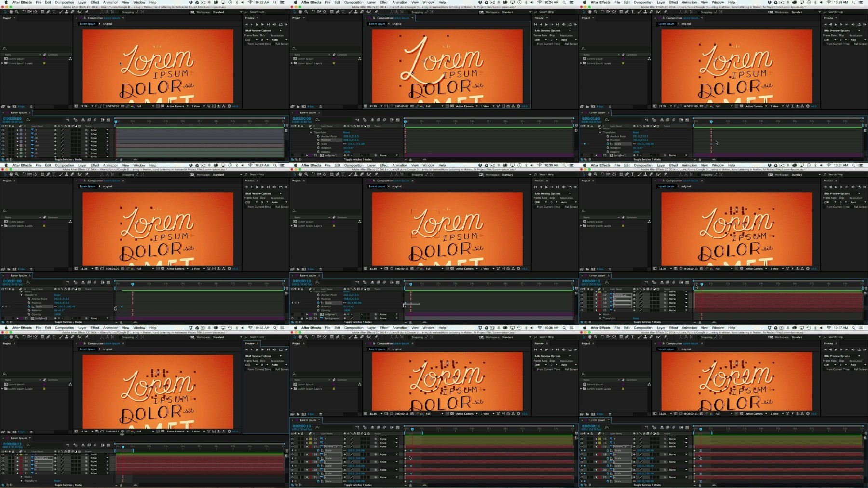Select the Rotation tool in the 10:24 AM screenshot
Image resolution: width=868 pixels, height=488 pixels.
tap(313, 12)
